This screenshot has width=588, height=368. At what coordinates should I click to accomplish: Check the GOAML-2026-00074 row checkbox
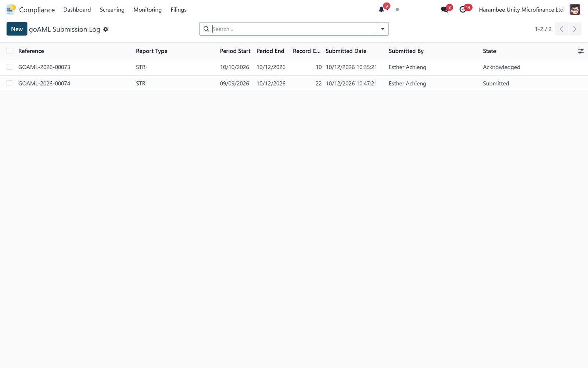pyautogui.click(x=10, y=84)
